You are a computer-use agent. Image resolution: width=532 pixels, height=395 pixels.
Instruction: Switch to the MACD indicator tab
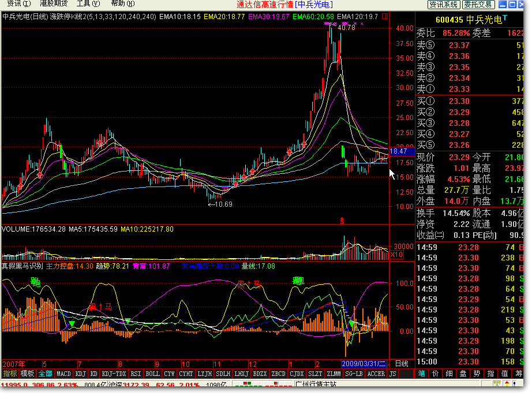[x=64, y=374]
